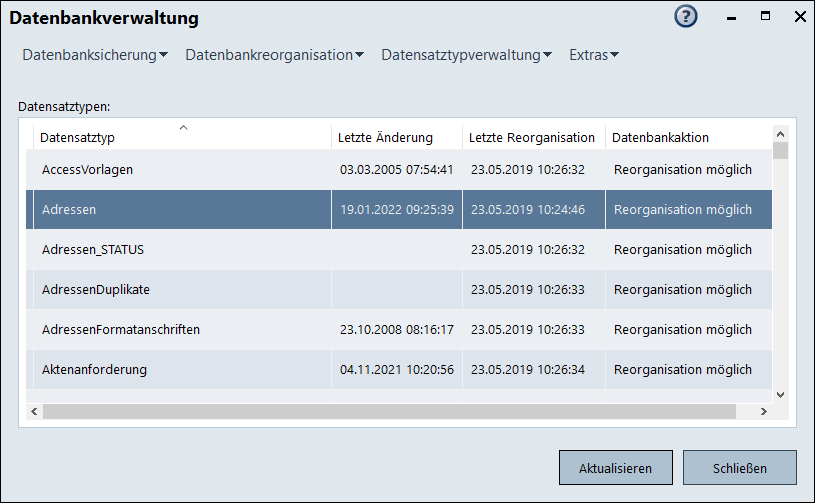Expand the Datenbankreorganisation menu
This screenshot has height=503, width=815.
[x=274, y=55]
